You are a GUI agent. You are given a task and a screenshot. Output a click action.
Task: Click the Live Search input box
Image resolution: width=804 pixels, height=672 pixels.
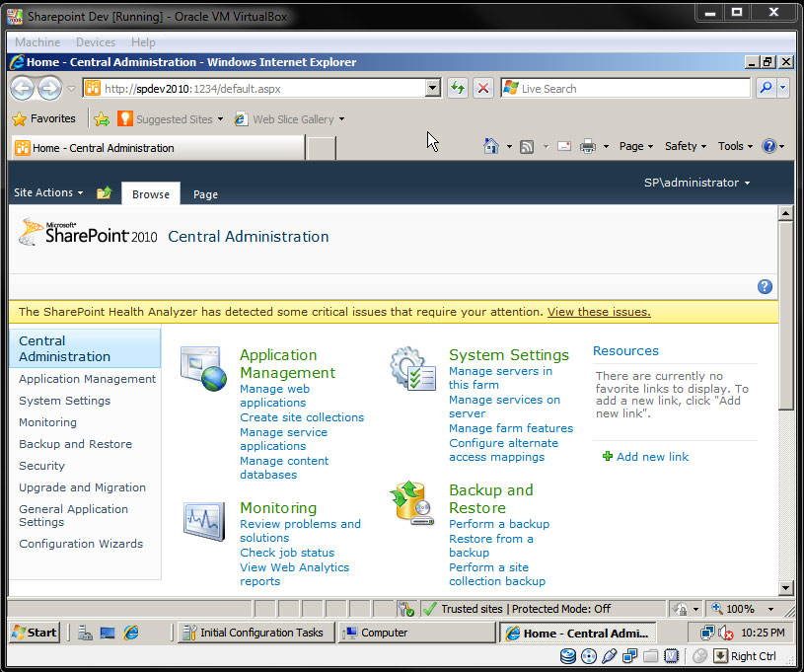(625, 88)
